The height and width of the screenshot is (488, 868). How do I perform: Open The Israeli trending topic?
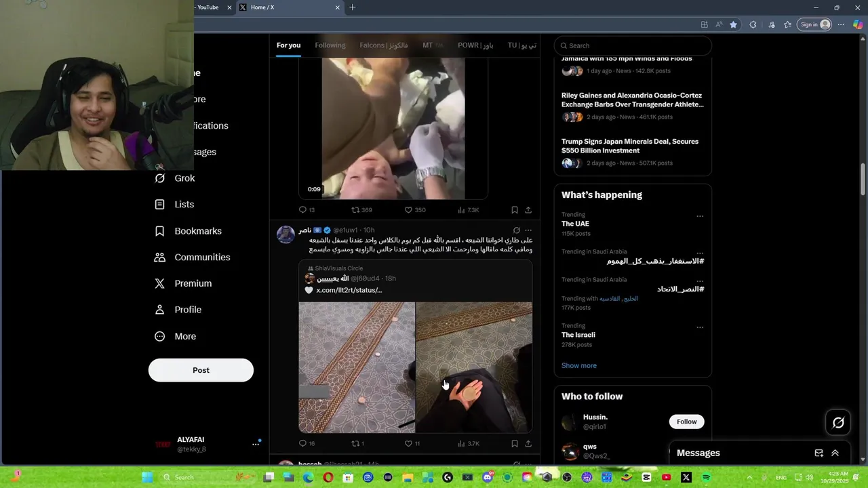pyautogui.click(x=578, y=335)
